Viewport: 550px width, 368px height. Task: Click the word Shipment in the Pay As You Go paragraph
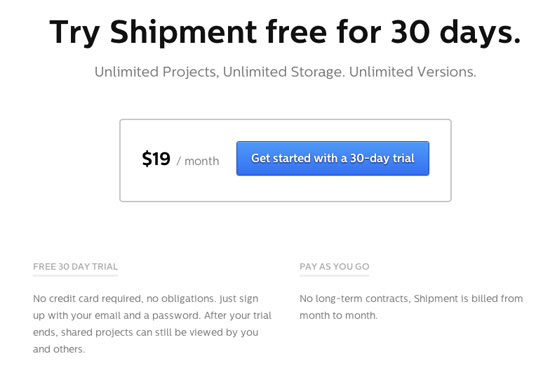[435, 299]
